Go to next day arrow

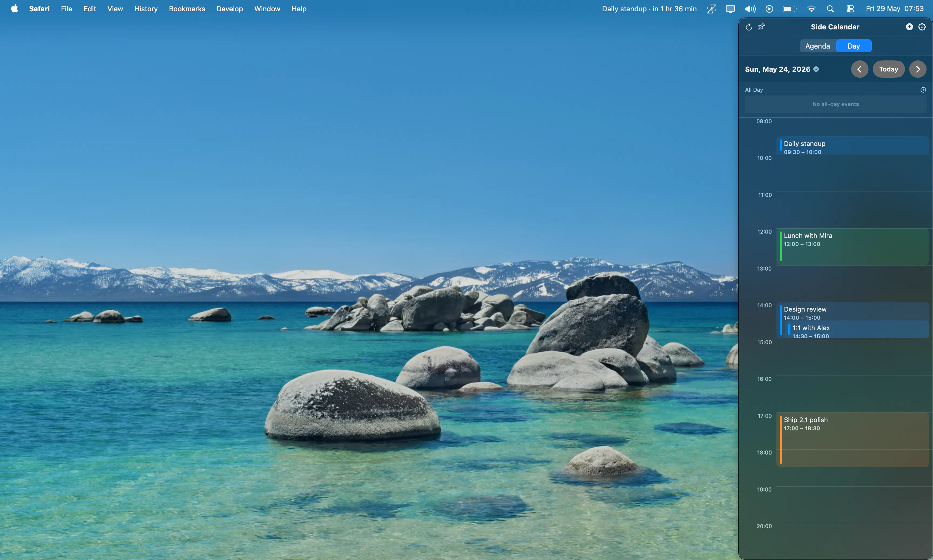point(918,69)
